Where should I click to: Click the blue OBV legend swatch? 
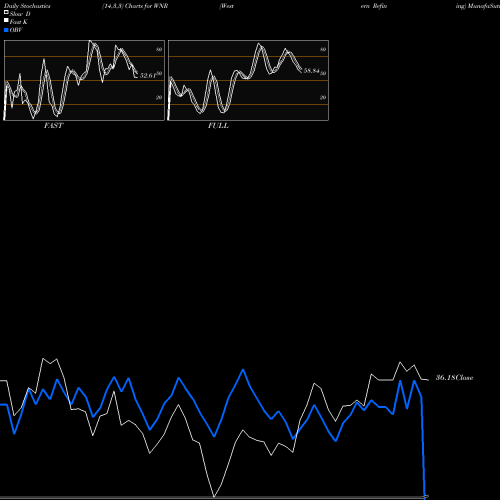[x=6, y=30]
